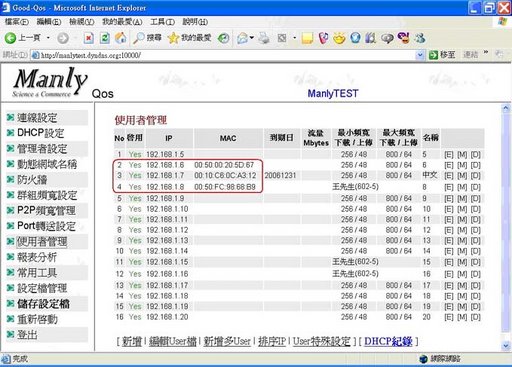This screenshot has height=367, width=512.
Task: Open 防火牆 in the sidebar
Action: 32,180
